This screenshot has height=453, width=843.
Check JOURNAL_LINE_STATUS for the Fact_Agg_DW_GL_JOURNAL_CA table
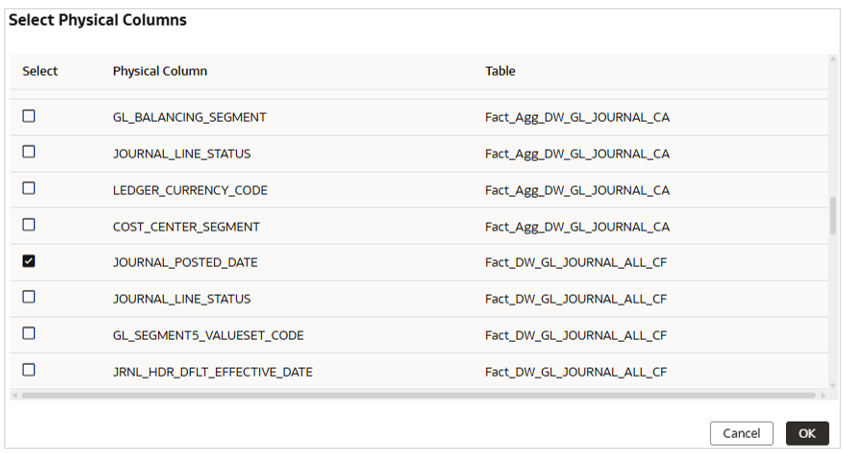(x=29, y=152)
